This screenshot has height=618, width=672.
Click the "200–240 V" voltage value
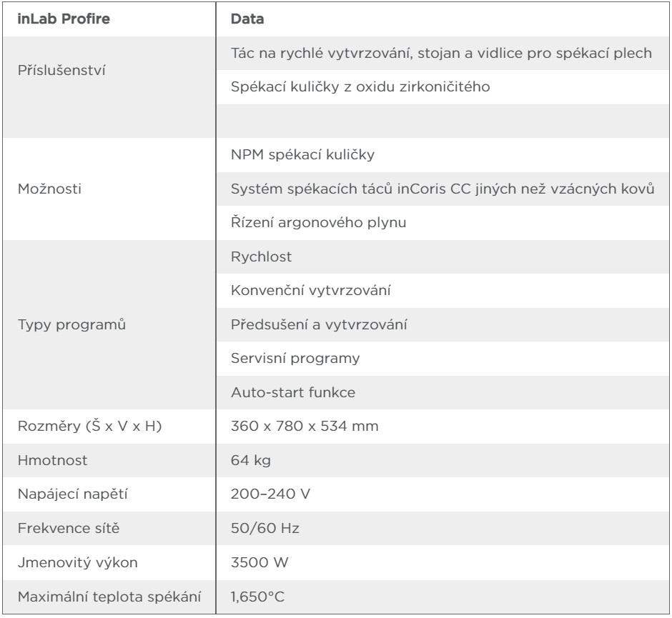(262, 494)
